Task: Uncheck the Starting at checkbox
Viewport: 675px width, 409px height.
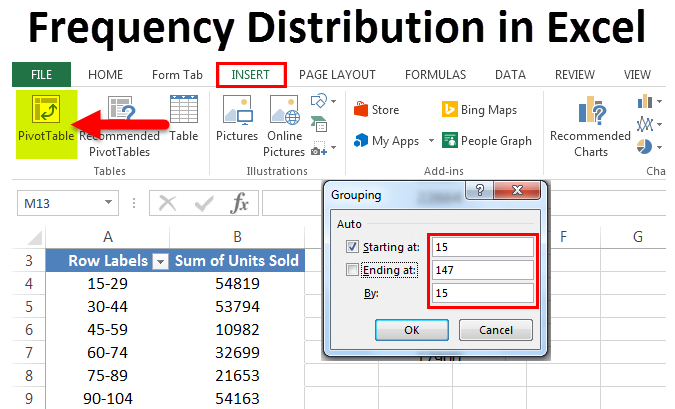Action: point(352,247)
